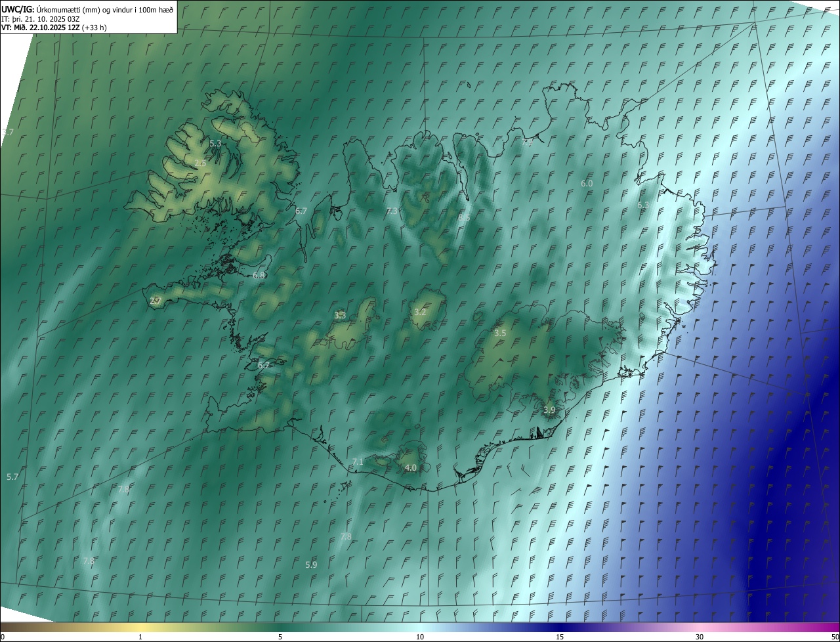Click the initial time line "IT: þri. 21. 10. 2025 03Z"
This screenshot has height=642, width=840.
[x=40, y=19]
